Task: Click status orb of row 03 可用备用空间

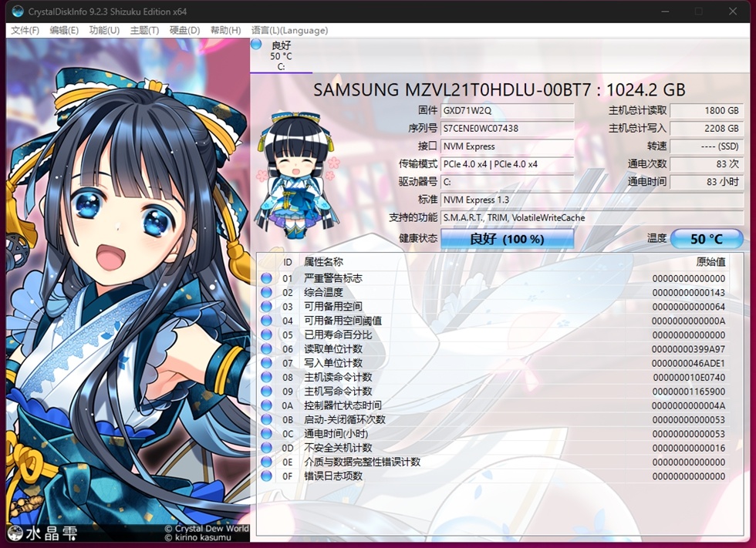Action: click(266, 306)
